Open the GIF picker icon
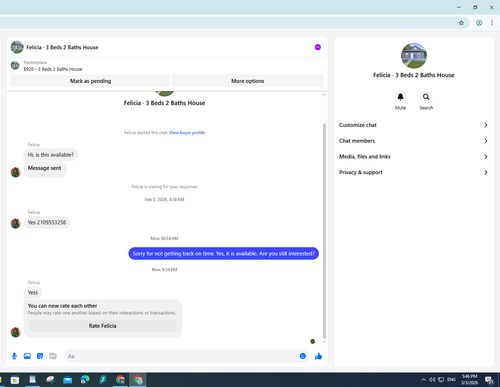Image resolution: width=500 pixels, height=387 pixels. pos(53,356)
